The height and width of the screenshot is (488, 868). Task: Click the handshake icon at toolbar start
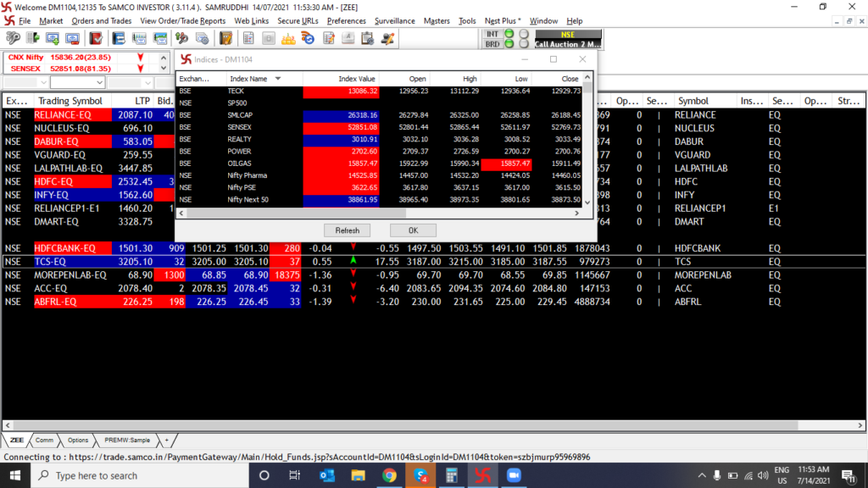click(13, 38)
